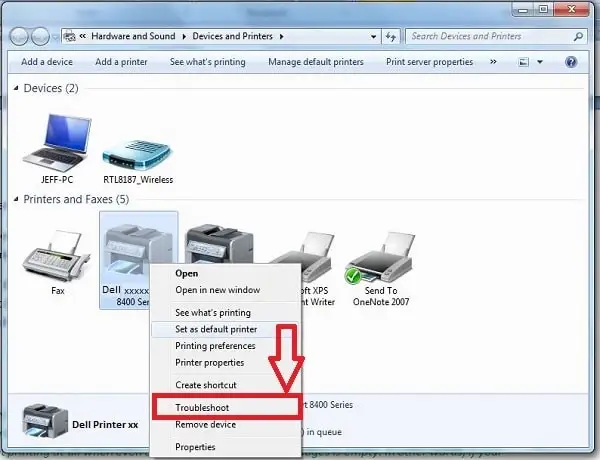
Task: Select the dark multifunction printer icon beside the Dell printer
Action: [x=219, y=243]
